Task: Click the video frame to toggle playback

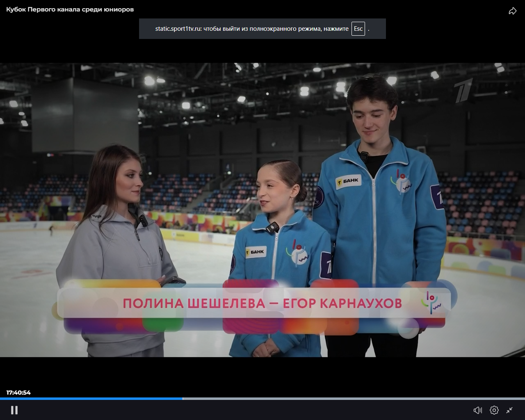Action: (262, 210)
